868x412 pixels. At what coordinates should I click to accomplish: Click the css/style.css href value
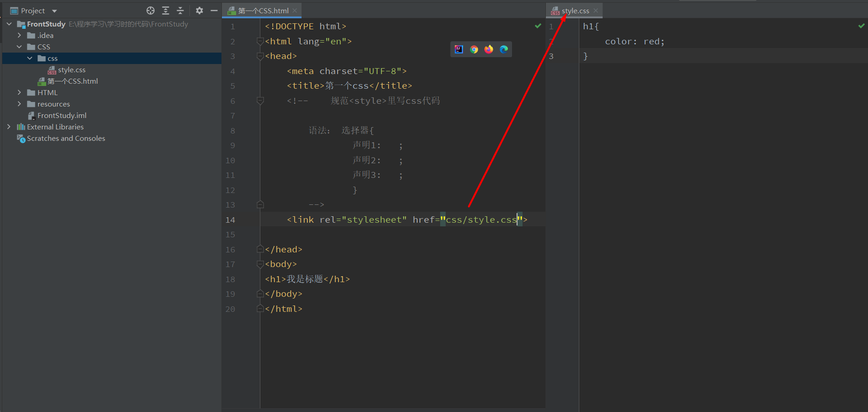pos(481,219)
